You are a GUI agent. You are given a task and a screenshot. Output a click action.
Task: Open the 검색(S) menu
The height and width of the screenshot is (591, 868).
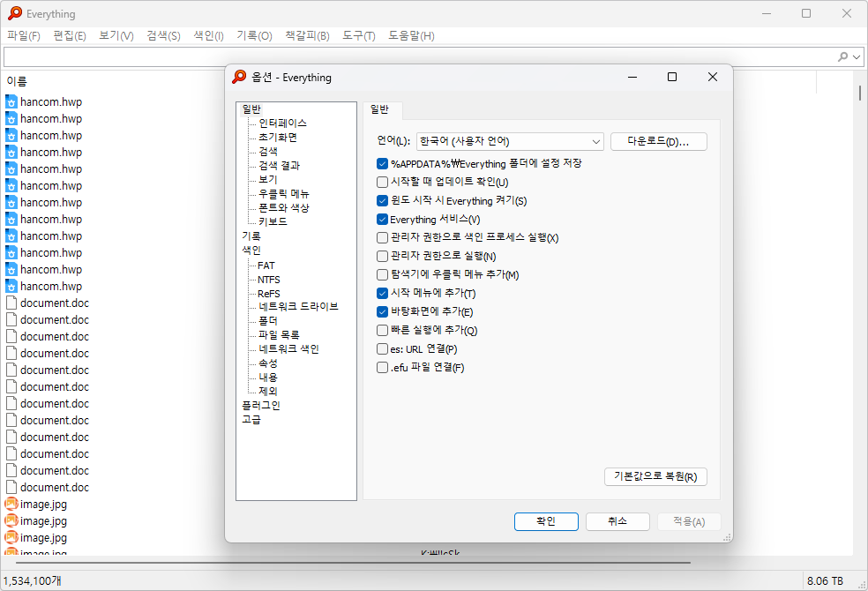click(x=163, y=36)
